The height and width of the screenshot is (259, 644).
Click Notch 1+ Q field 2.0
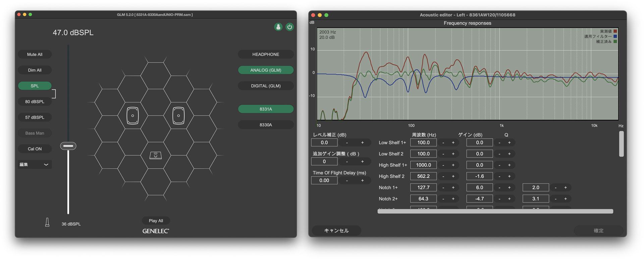pos(536,187)
